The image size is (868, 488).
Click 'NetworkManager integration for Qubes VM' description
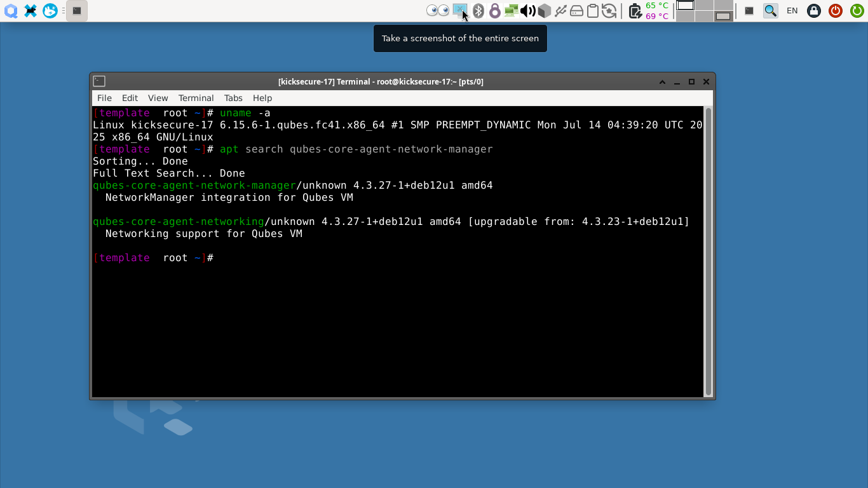point(229,198)
